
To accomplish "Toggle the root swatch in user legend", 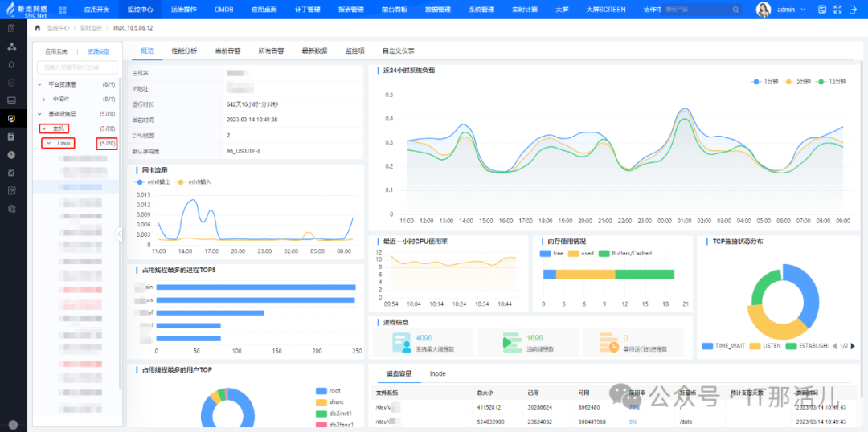I will tap(321, 390).
